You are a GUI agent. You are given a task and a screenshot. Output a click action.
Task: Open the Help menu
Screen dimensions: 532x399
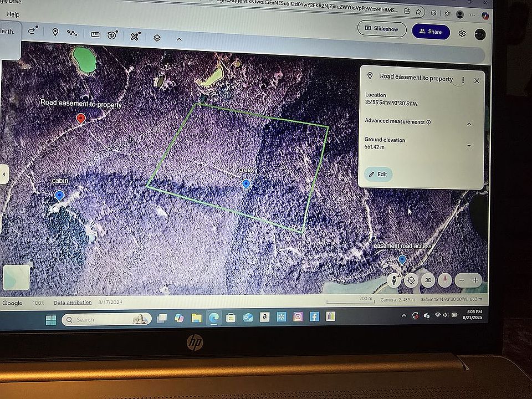click(x=13, y=14)
